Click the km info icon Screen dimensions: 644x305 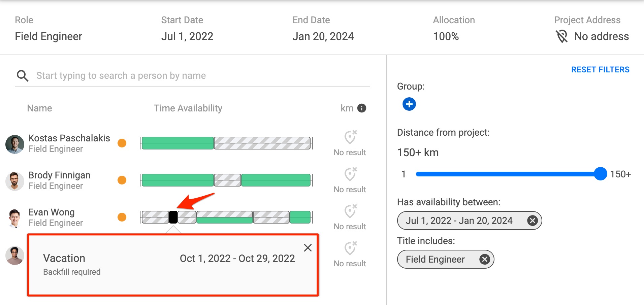click(x=361, y=108)
